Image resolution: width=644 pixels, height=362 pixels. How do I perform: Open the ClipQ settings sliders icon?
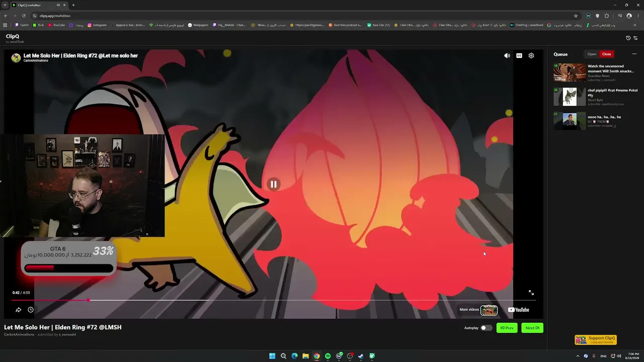[x=635, y=38]
